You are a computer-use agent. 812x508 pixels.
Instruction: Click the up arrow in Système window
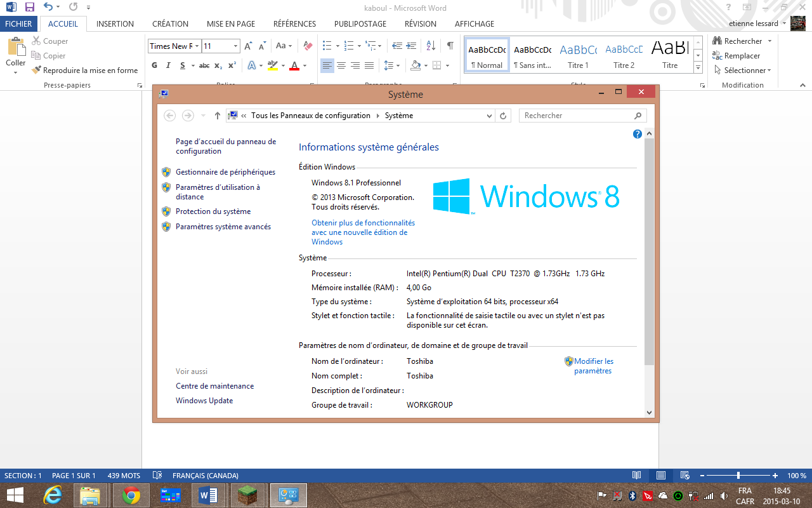pyautogui.click(x=218, y=116)
